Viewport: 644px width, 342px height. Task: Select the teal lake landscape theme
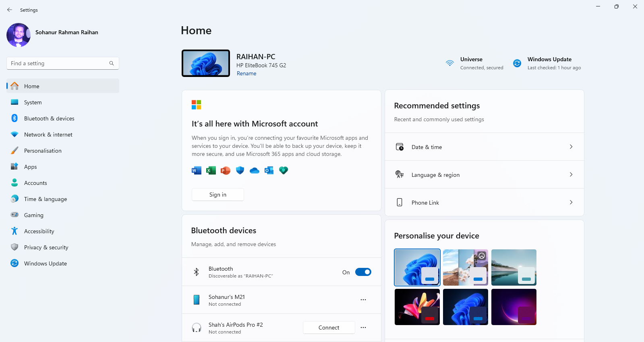(x=514, y=267)
